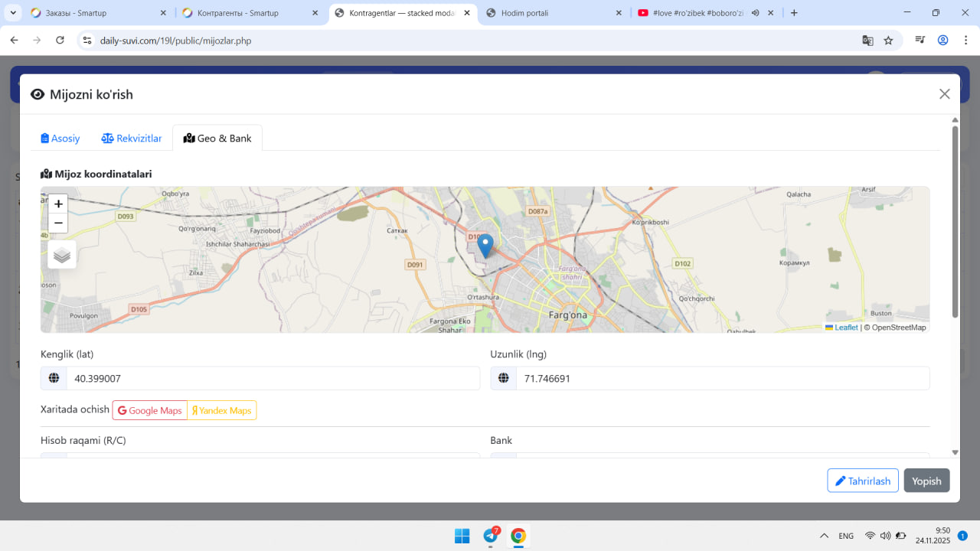The width and height of the screenshot is (980, 551).
Task: Open the map layers control
Action: click(x=62, y=255)
